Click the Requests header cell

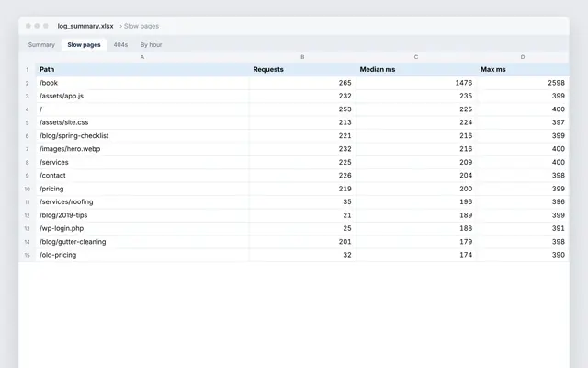302,70
